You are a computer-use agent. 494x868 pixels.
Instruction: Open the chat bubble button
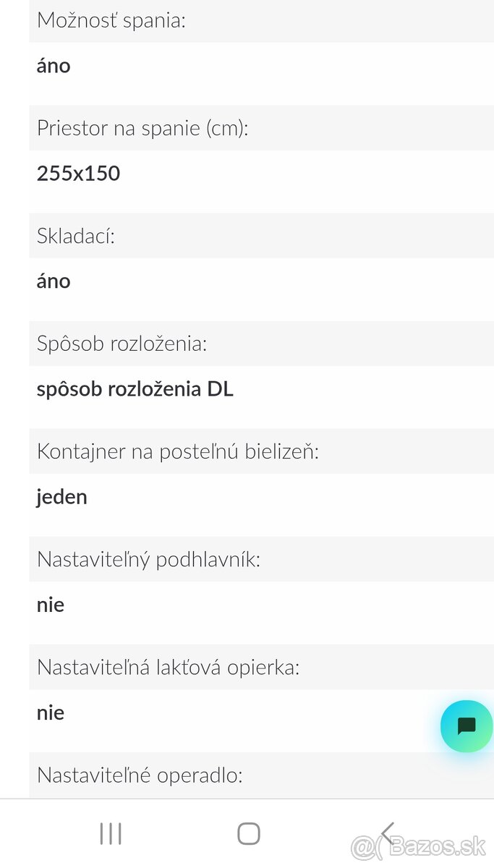467,726
